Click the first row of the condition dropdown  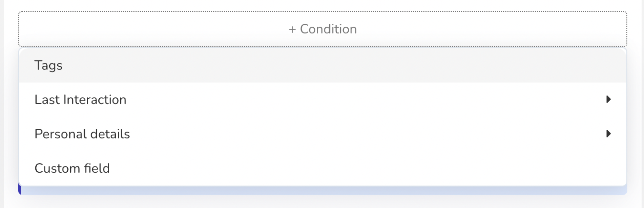(322, 65)
